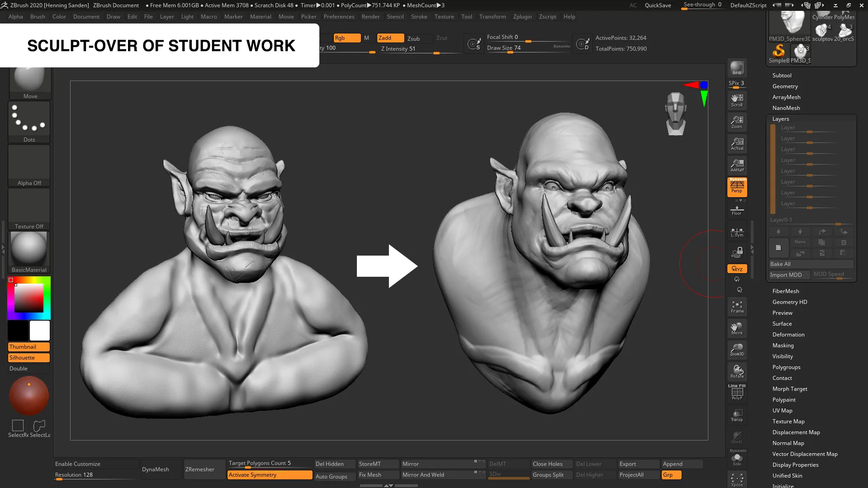Collapse the Layers section
The height and width of the screenshot is (488, 868).
point(780,118)
